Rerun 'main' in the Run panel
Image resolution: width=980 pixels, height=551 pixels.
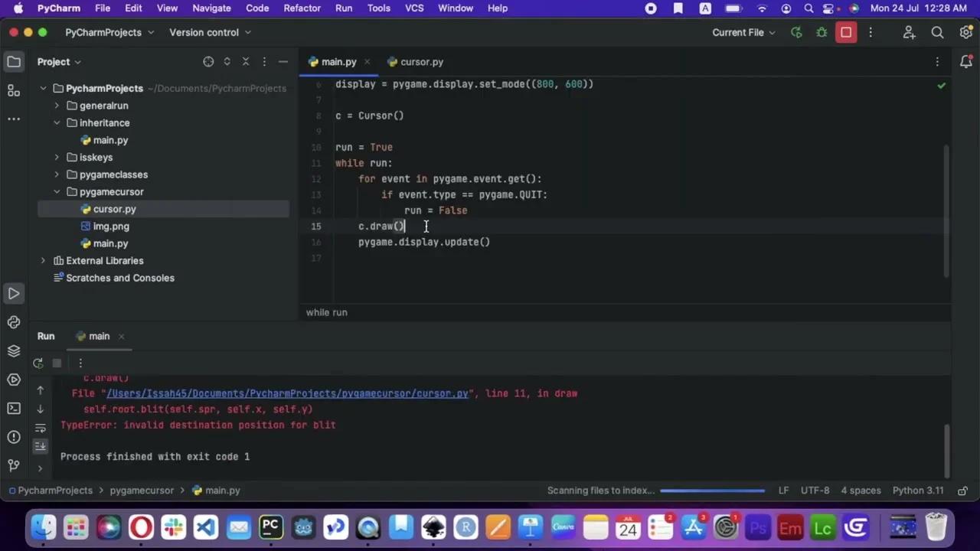click(38, 363)
